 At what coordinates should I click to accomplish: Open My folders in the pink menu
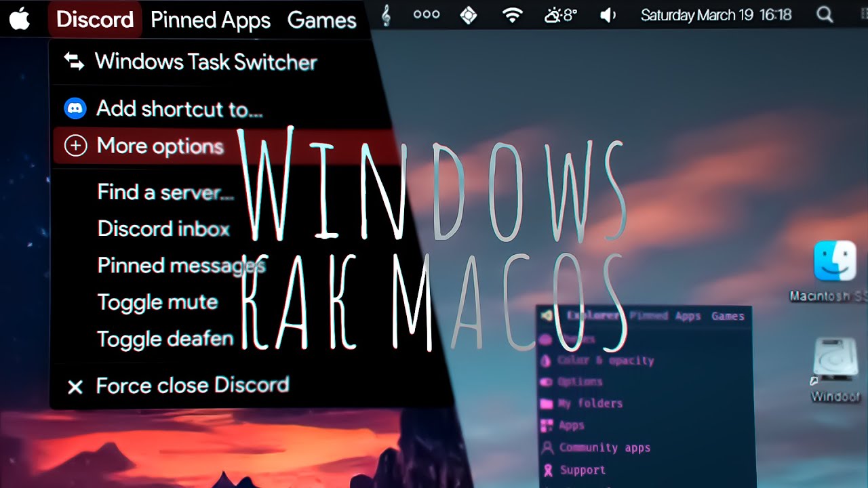pyautogui.click(x=590, y=403)
